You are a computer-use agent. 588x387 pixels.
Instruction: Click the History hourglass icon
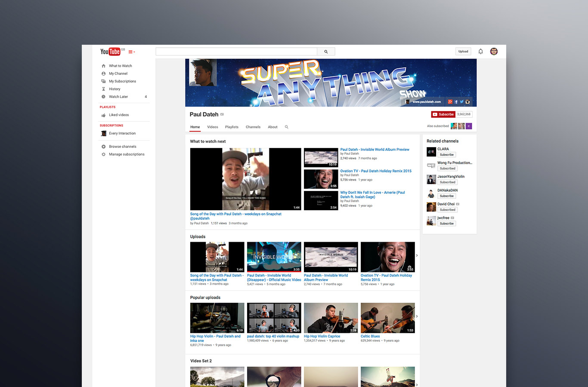click(x=103, y=89)
